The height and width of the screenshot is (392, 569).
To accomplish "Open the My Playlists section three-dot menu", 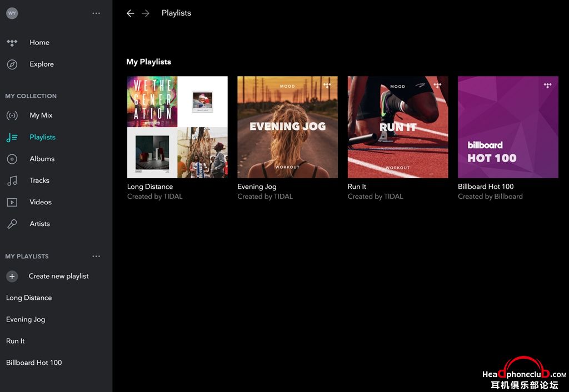I will 96,257.
